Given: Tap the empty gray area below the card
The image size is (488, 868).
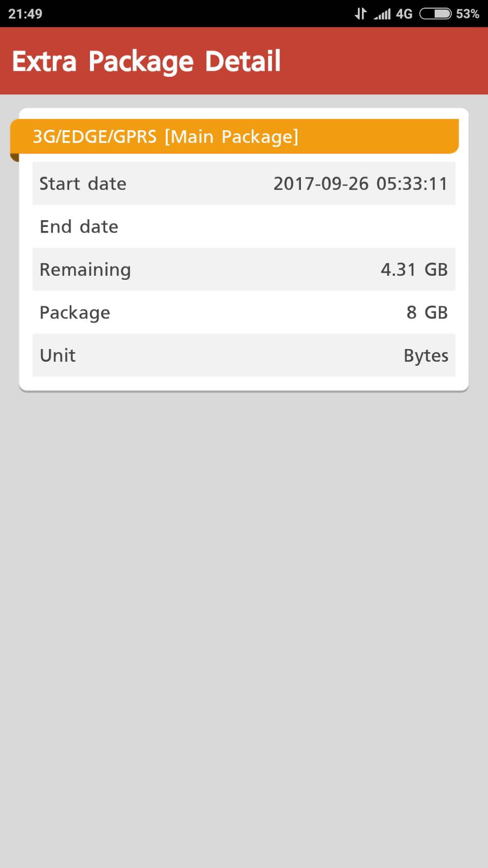Looking at the screenshot, I should click(x=244, y=611).
